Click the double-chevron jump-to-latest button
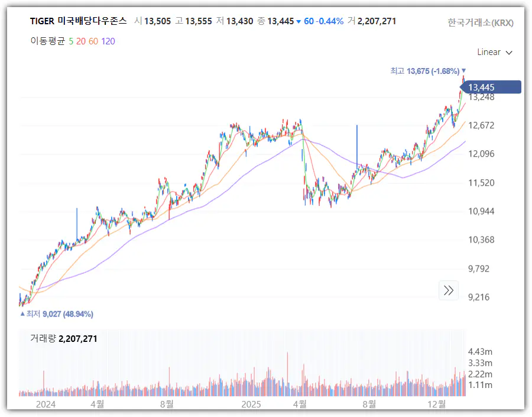This screenshot has height=417, width=532. 449,290
